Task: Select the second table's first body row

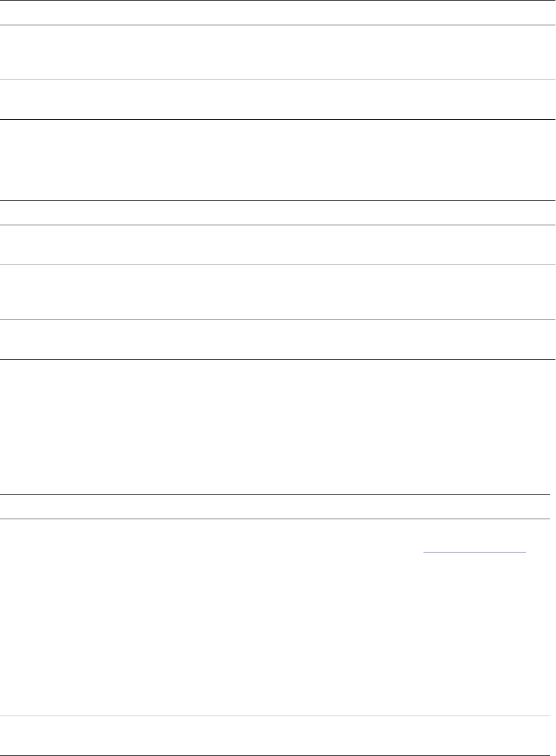Action: [278, 245]
